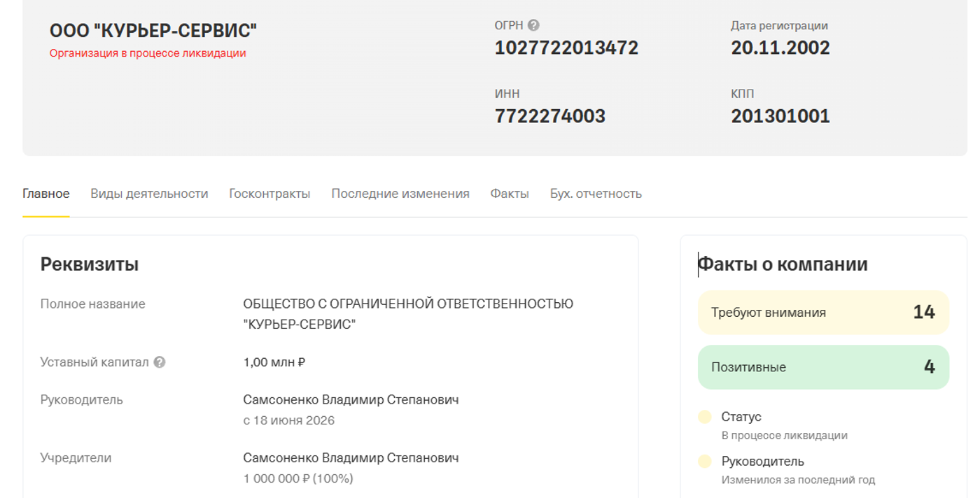Image resolution: width=980 pixels, height=498 pixels.
Task: Click the help icon next to Уставный капитал
Action: point(160,362)
